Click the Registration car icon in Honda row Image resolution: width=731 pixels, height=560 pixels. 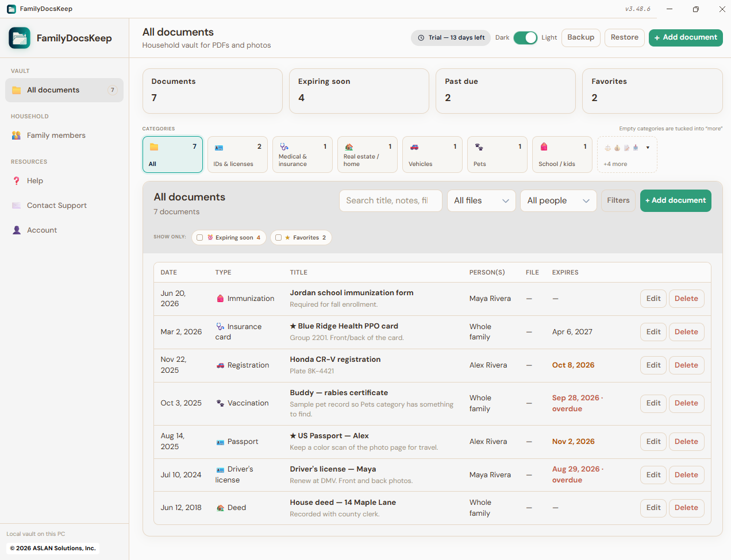coord(220,365)
